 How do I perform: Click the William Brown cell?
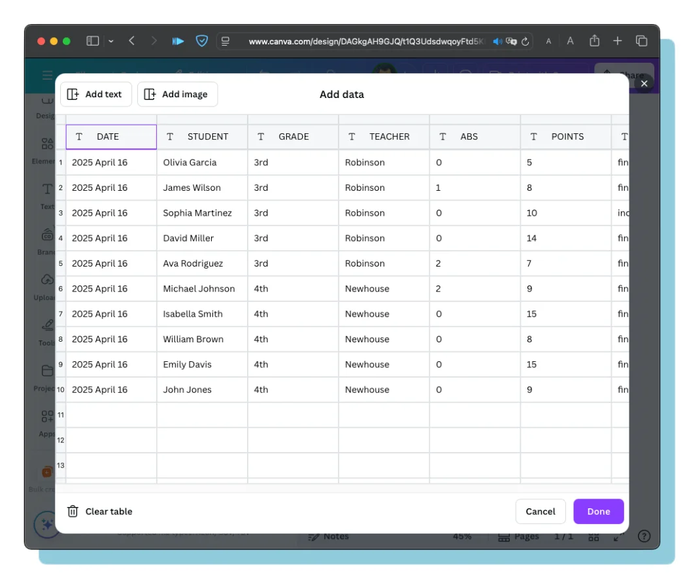pos(202,339)
